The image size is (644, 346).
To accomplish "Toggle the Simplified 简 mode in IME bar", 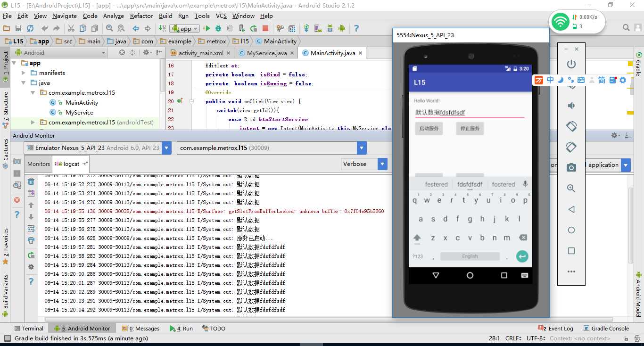I will [x=602, y=80].
